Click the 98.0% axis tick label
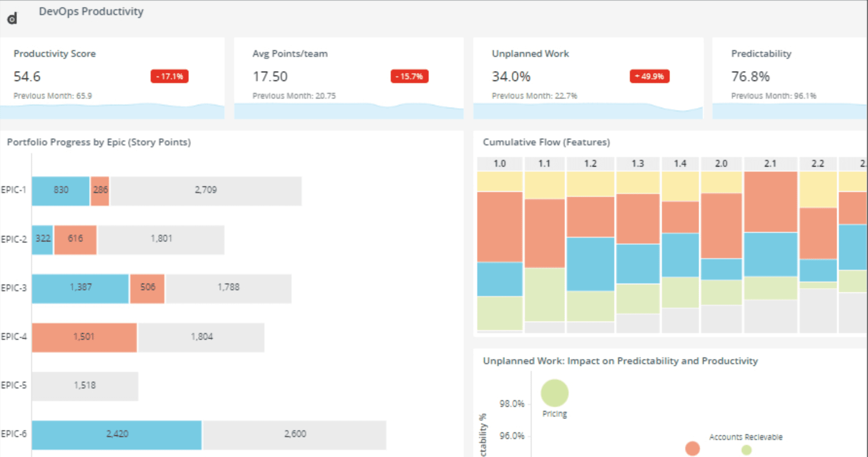Viewport: 868px width, 457px height. (x=512, y=404)
